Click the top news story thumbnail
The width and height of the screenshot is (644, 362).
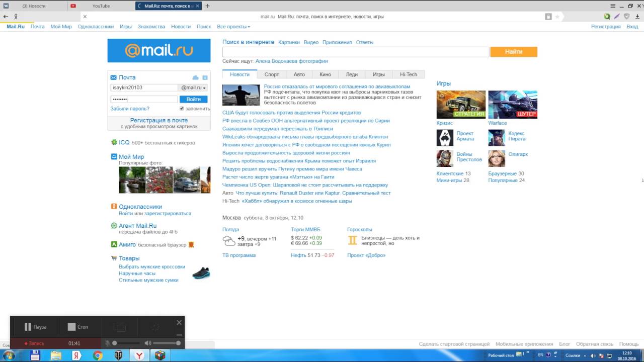(x=241, y=95)
